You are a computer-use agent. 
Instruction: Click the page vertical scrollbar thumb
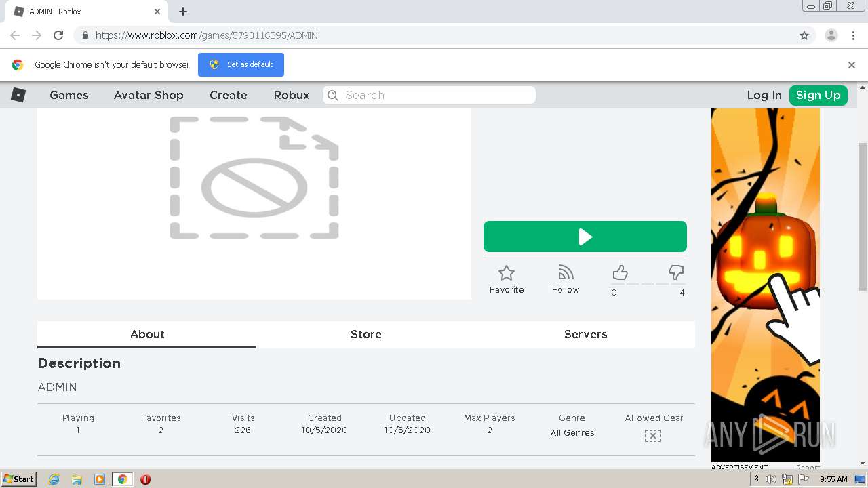click(x=863, y=217)
